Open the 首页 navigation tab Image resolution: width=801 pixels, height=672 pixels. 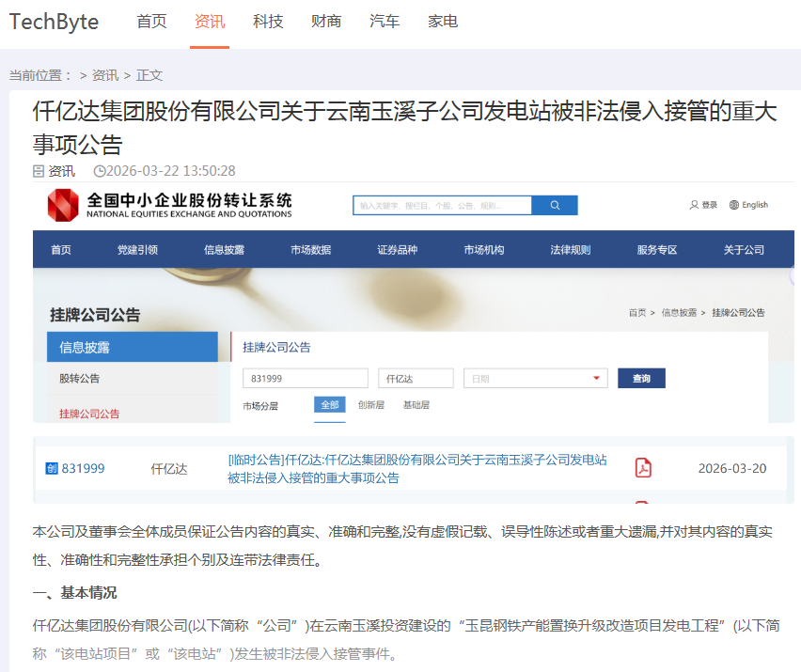coord(151,22)
